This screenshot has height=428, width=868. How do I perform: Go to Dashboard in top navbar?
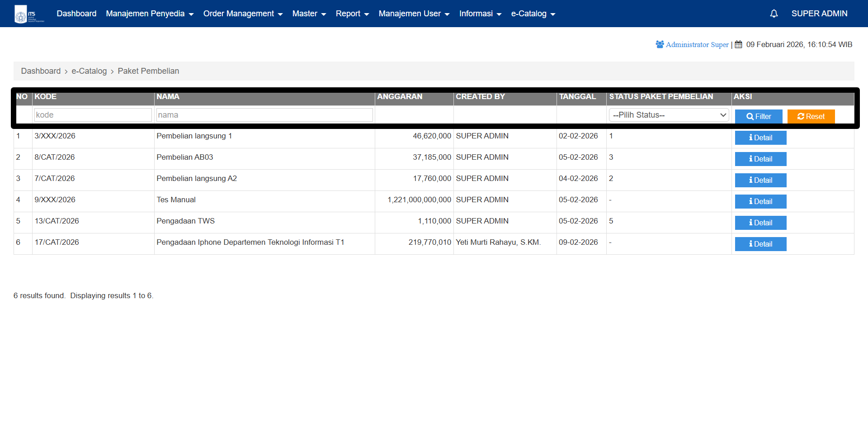click(x=76, y=14)
